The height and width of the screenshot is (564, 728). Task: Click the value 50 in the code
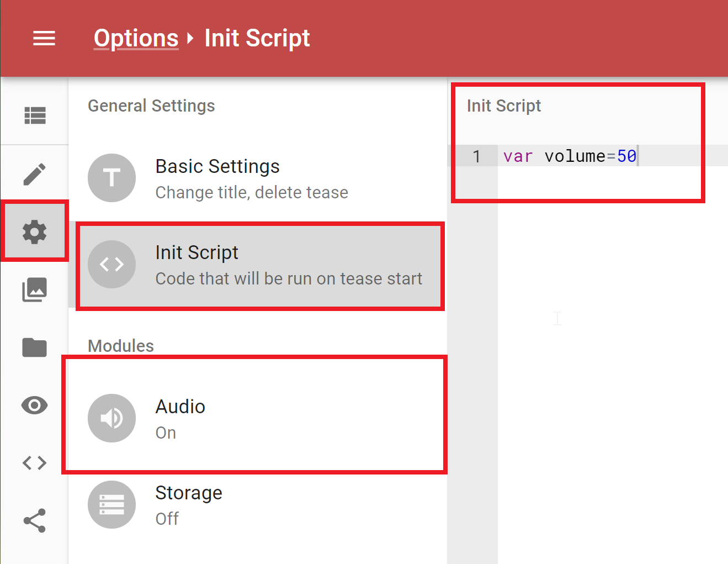click(627, 156)
